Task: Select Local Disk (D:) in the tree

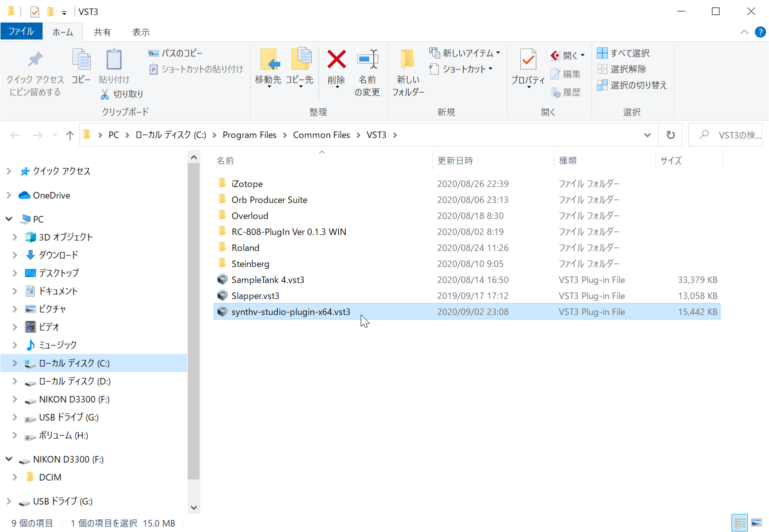Action: pos(75,381)
